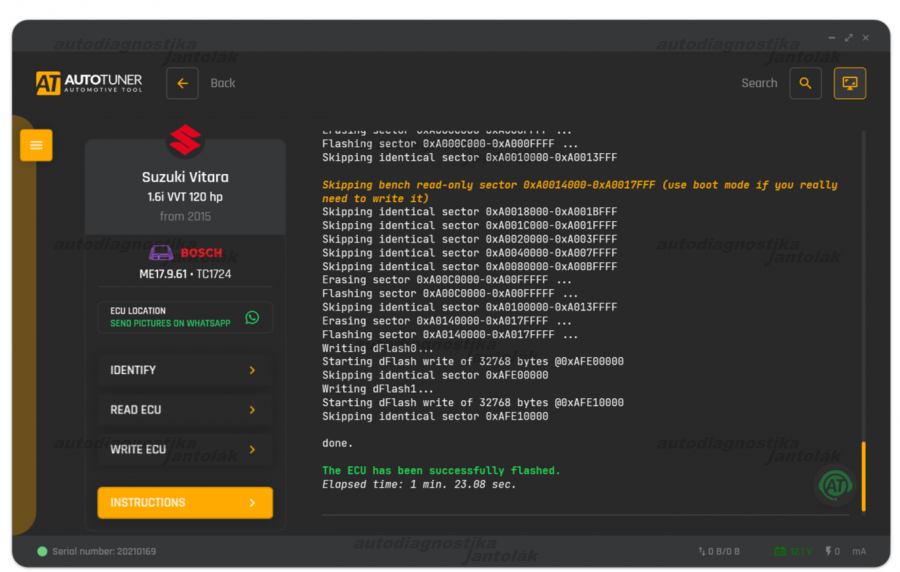Image resolution: width=900 pixels, height=572 pixels.
Task: Click the ME17.9.61 TC1724 label
Action: (x=185, y=274)
